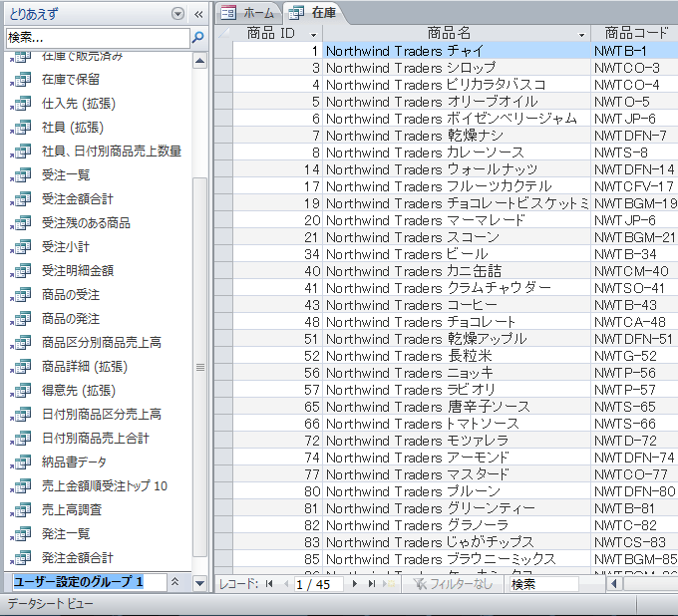Open 得意先 (拡張) query icon
The image size is (678, 616).
pos(21,391)
